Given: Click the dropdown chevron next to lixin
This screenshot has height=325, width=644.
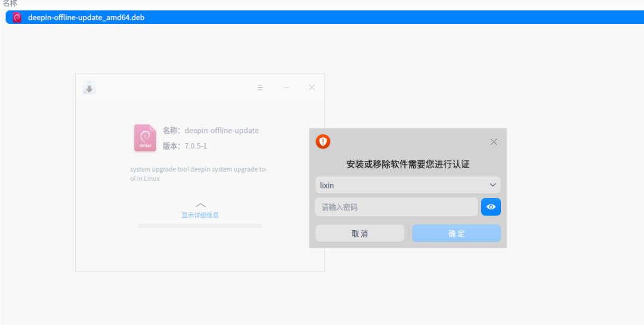Looking at the screenshot, I should (493, 185).
